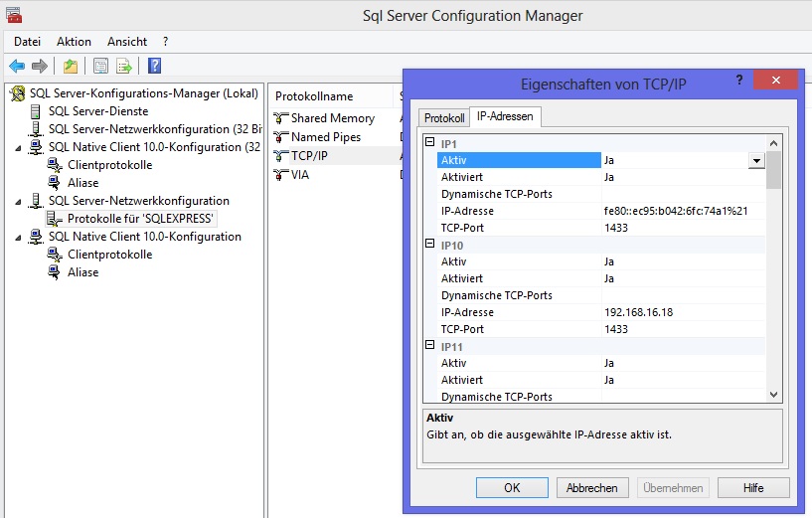Click the Shared Memory protocol icon
The width and height of the screenshot is (812, 518).
(x=280, y=118)
